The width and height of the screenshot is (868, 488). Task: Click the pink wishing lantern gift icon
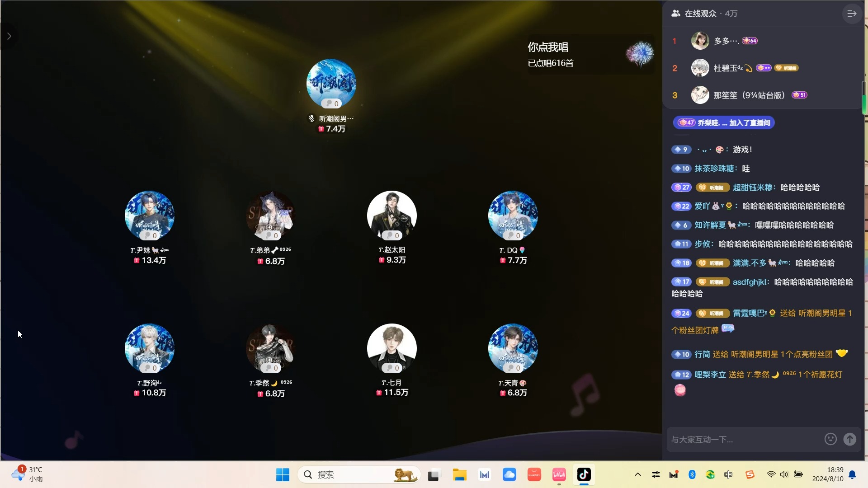[680, 390]
